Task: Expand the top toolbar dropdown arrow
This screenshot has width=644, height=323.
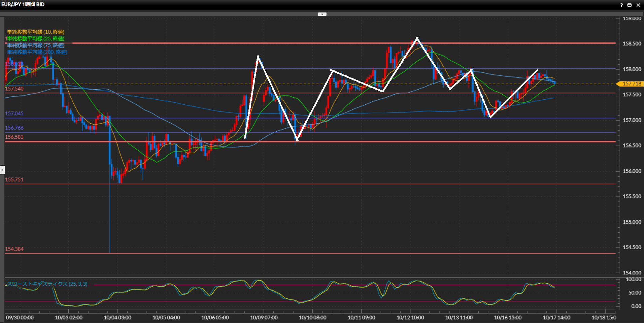Action: [x=322, y=14]
